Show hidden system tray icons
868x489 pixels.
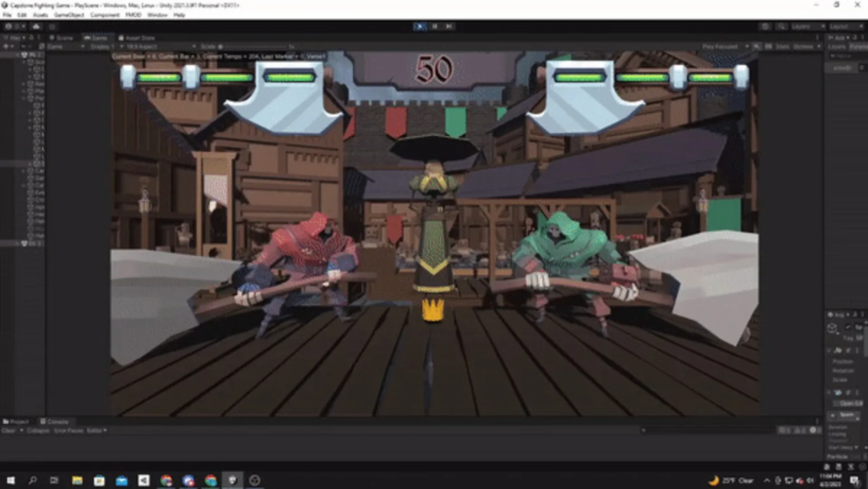click(767, 480)
